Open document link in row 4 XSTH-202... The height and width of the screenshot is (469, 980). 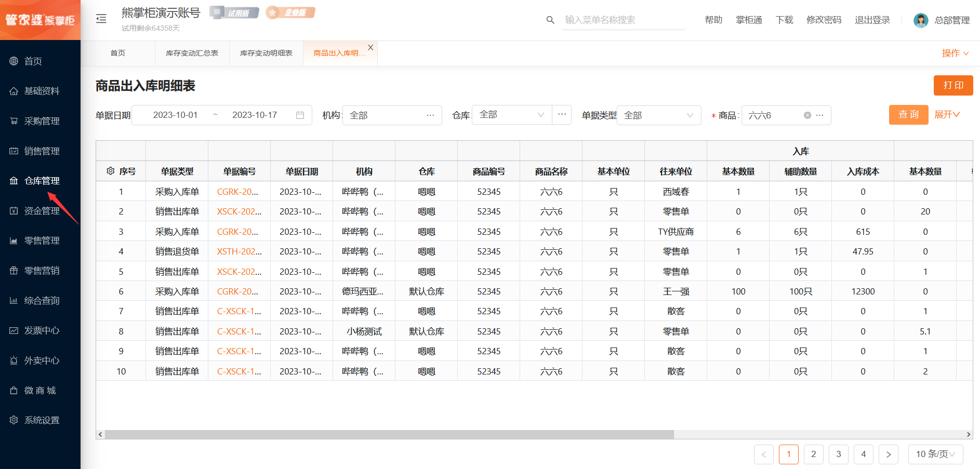coord(239,251)
